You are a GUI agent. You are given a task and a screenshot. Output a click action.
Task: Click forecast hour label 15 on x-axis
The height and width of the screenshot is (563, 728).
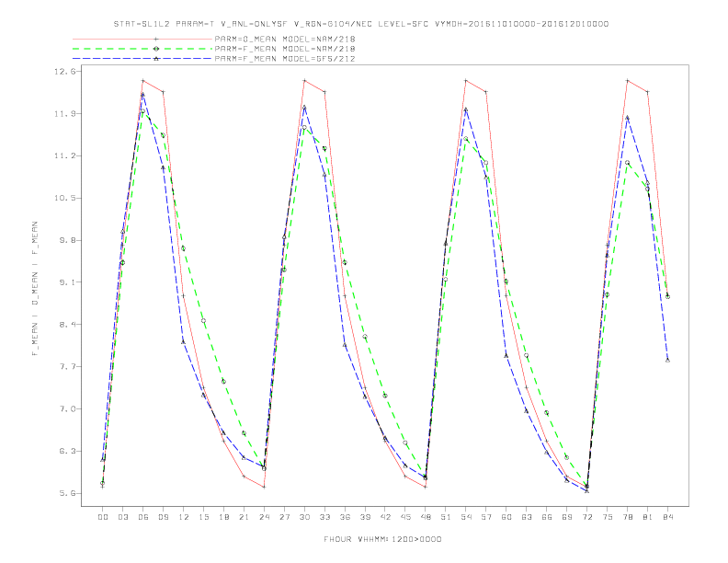204,517
